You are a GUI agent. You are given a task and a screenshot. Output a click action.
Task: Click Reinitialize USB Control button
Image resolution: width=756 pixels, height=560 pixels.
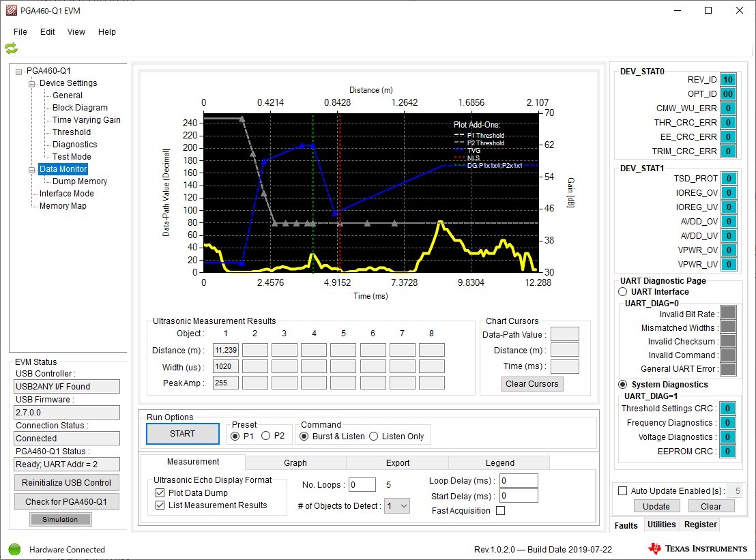coord(67,482)
